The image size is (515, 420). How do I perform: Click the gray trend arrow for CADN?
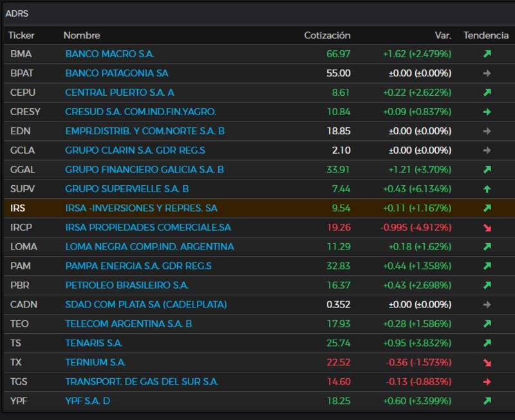point(487,305)
